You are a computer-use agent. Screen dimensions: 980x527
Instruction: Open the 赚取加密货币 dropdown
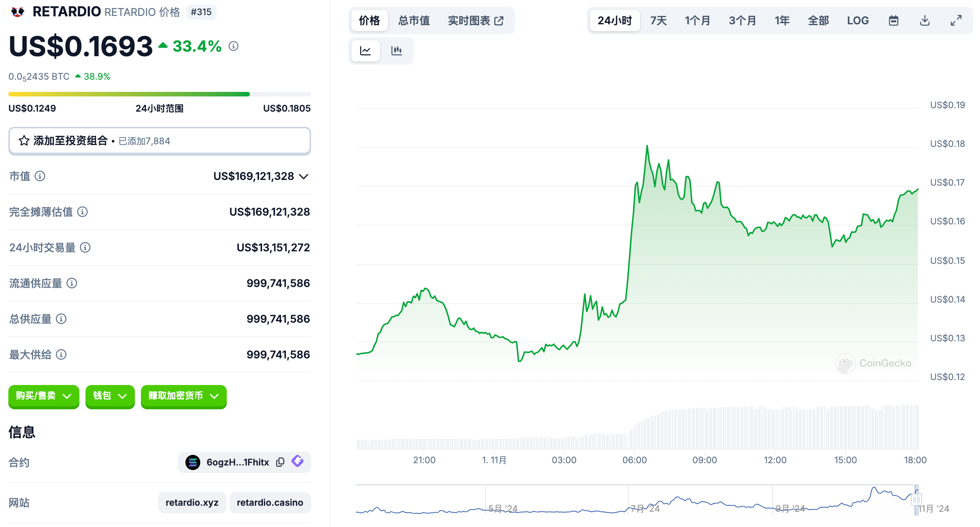tap(183, 396)
